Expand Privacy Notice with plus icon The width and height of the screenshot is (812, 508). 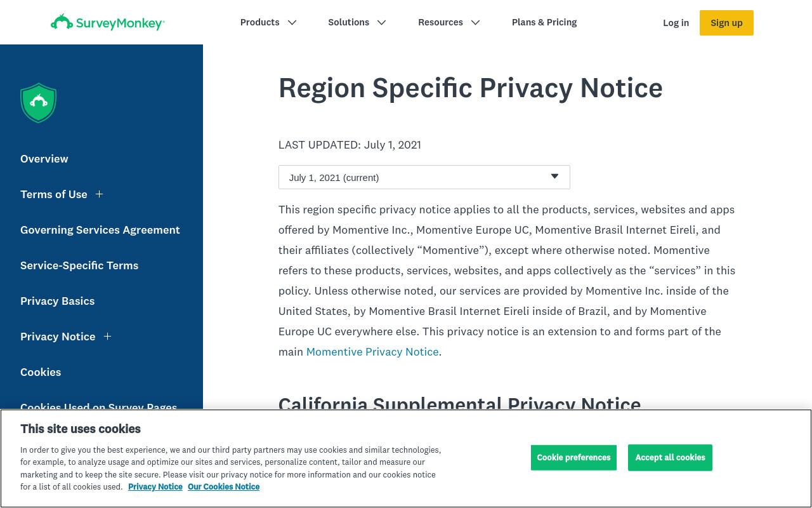click(x=107, y=337)
